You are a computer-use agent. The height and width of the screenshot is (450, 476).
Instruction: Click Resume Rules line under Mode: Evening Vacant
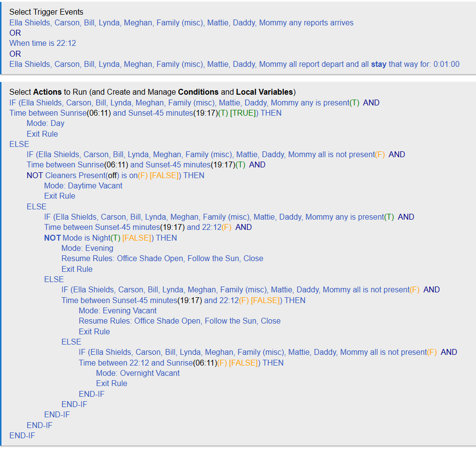click(x=179, y=321)
